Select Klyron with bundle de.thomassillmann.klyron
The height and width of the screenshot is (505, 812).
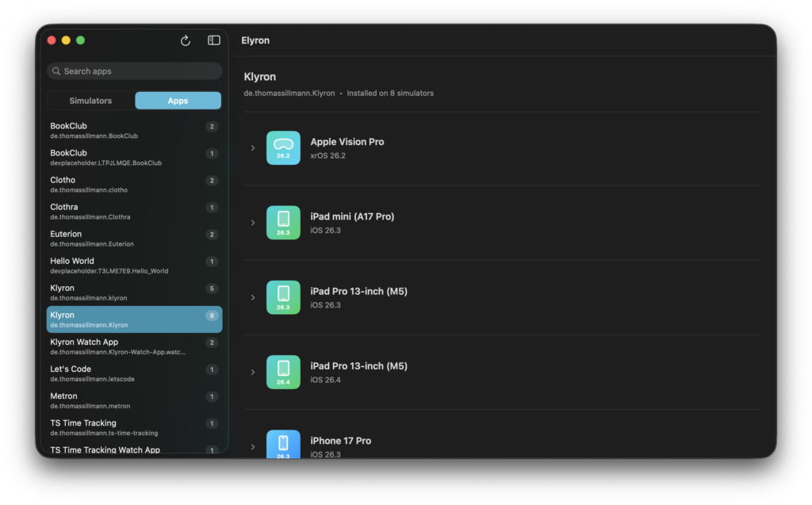click(135, 293)
